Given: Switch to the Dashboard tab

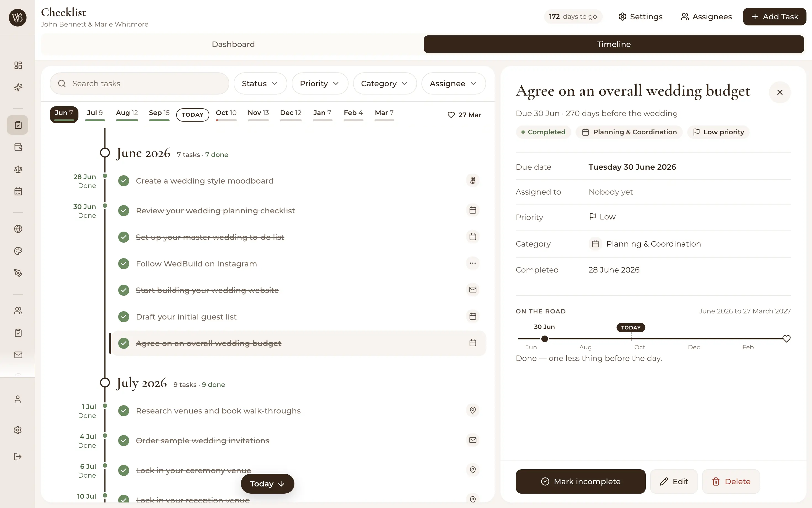Looking at the screenshot, I should [x=233, y=44].
